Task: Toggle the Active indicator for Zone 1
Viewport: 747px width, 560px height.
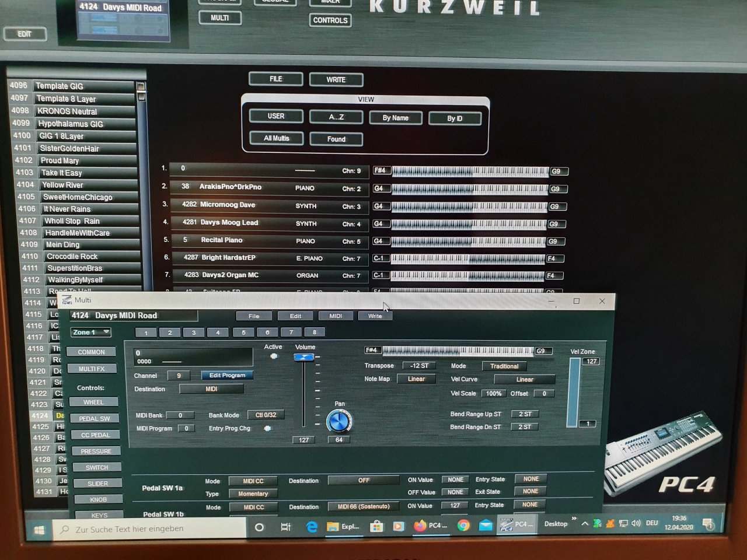Action: tap(273, 356)
